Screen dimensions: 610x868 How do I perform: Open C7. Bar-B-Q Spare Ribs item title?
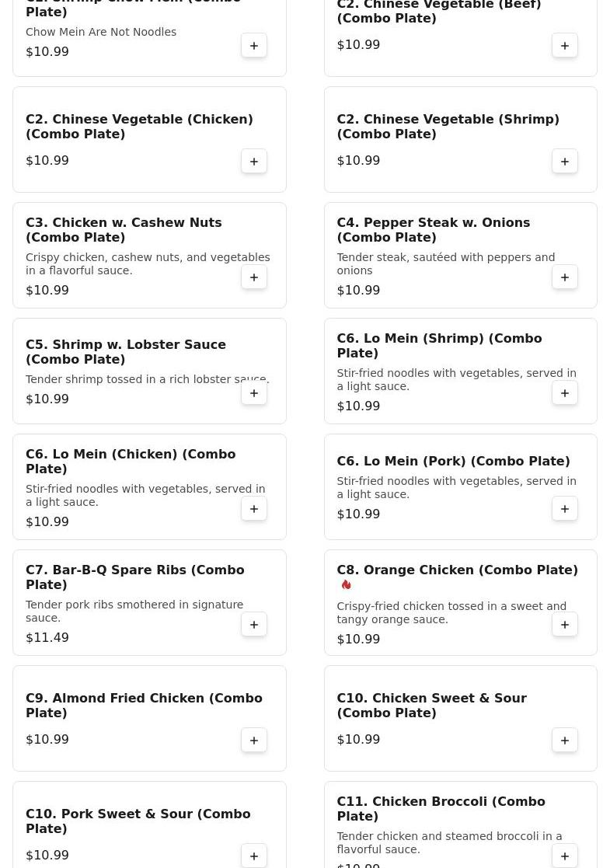coord(135,577)
